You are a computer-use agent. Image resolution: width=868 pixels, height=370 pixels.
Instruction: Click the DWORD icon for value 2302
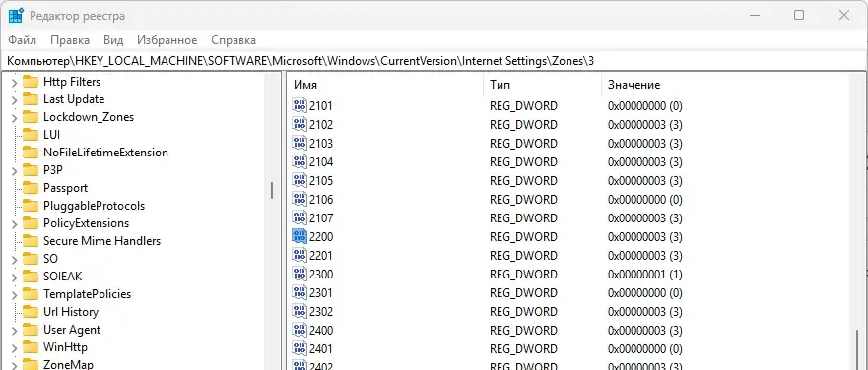[x=299, y=311]
